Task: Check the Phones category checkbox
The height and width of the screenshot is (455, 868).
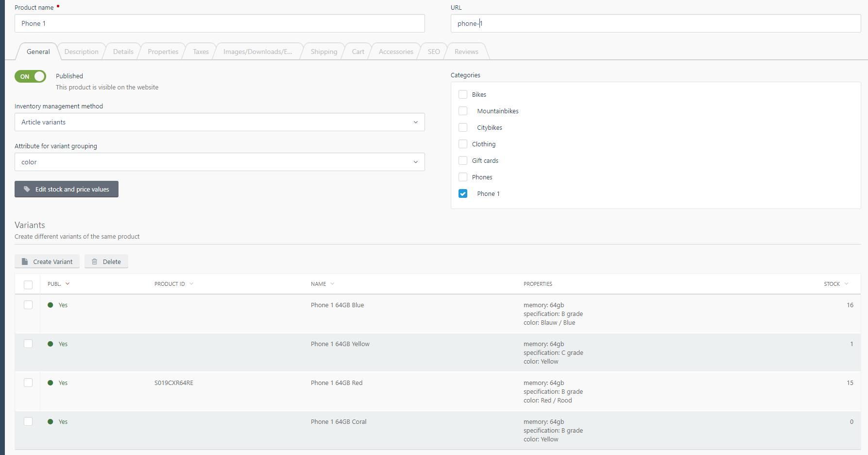Action: tap(463, 177)
